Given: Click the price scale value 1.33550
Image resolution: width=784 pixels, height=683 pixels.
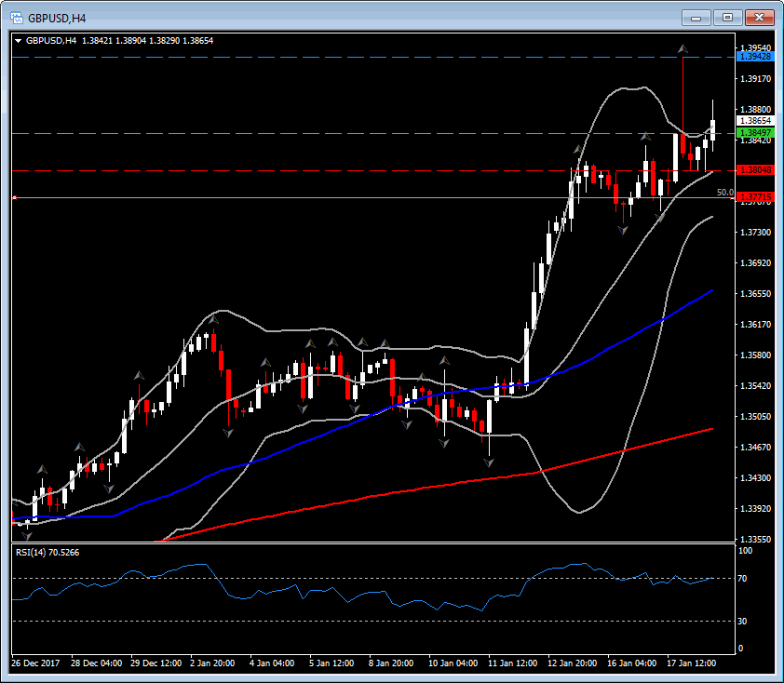Looking at the screenshot, I should point(755,540).
